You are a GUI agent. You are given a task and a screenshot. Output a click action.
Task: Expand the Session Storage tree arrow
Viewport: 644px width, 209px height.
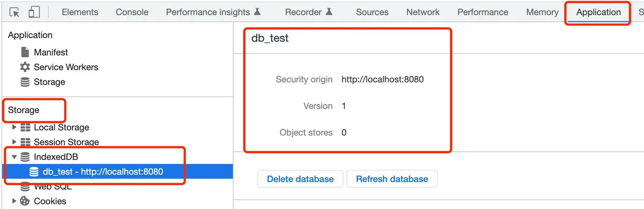[x=14, y=142]
